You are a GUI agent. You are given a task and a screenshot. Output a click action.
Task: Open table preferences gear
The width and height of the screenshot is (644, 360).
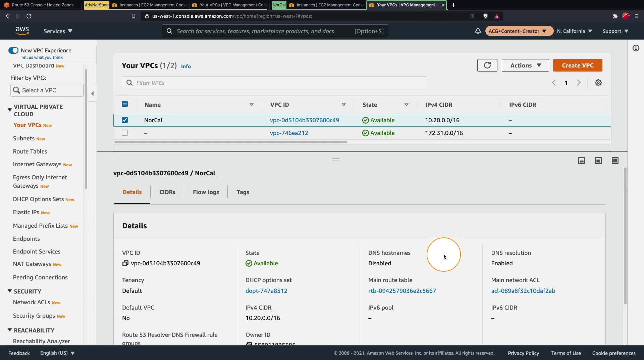coord(598,83)
